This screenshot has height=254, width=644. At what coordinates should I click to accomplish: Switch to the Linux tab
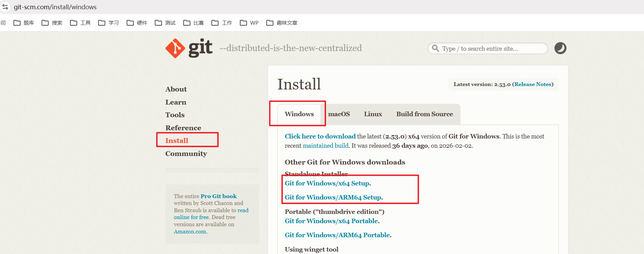click(373, 114)
